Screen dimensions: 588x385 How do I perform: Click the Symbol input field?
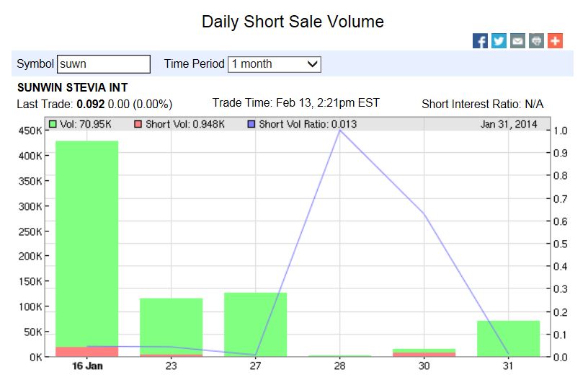click(x=104, y=64)
